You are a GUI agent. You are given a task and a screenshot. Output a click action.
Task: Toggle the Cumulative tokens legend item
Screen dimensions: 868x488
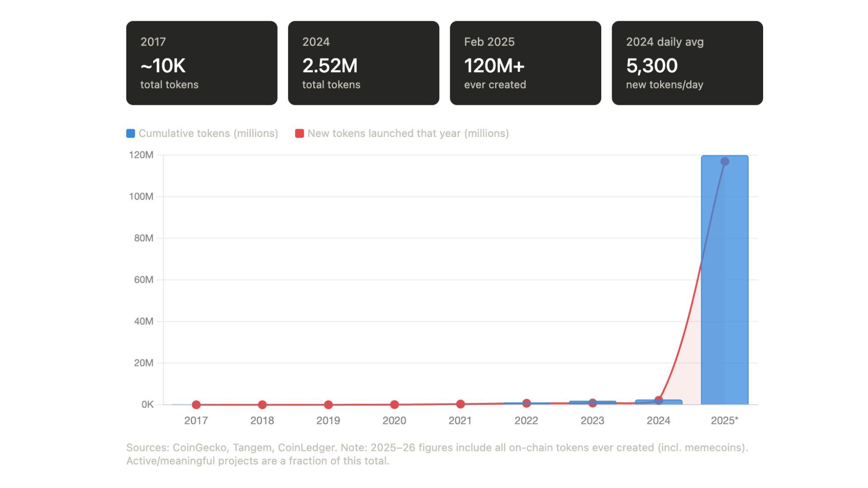[208, 133]
